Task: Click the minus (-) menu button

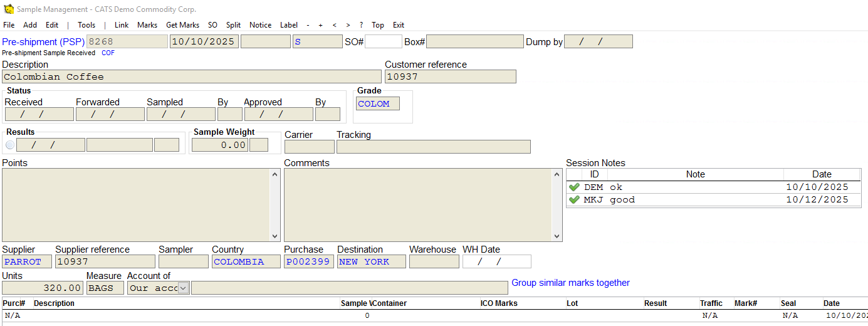Action: click(x=308, y=25)
